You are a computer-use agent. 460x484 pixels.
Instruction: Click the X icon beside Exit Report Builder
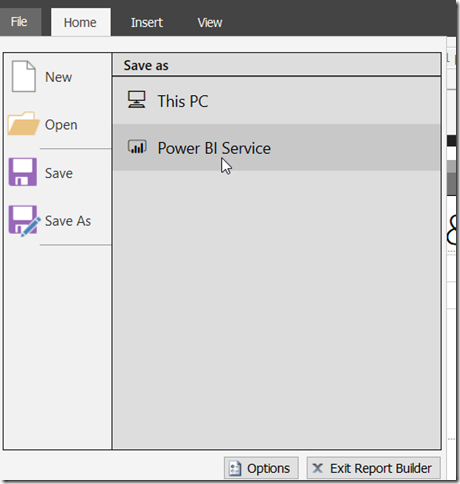(318, 468)
